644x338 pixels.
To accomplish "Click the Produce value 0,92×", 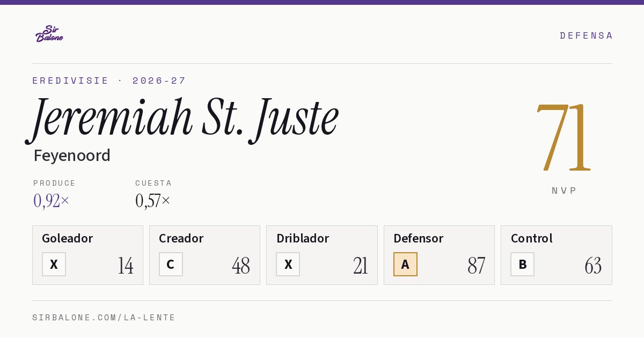I will [x=51, y=201].
